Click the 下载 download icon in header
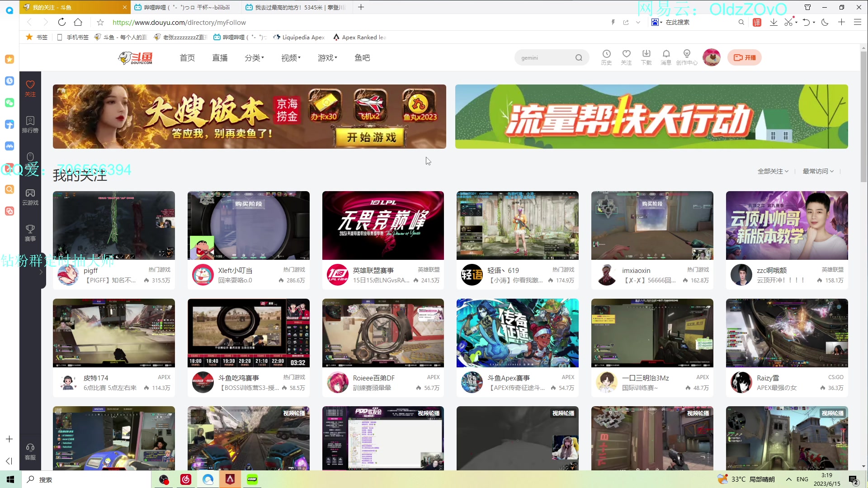 (646, 57)
